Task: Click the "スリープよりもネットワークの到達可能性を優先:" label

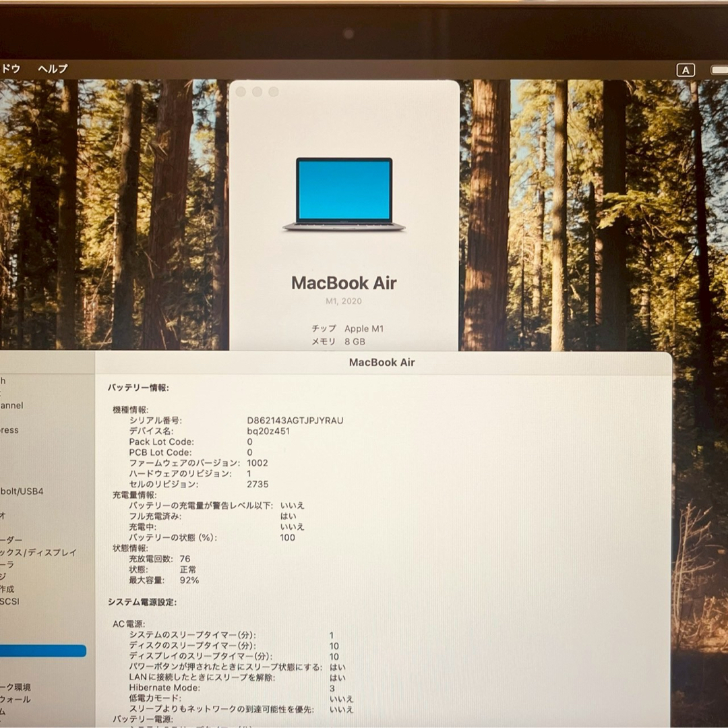Action: pyautogui.click(x=222, y=709)
